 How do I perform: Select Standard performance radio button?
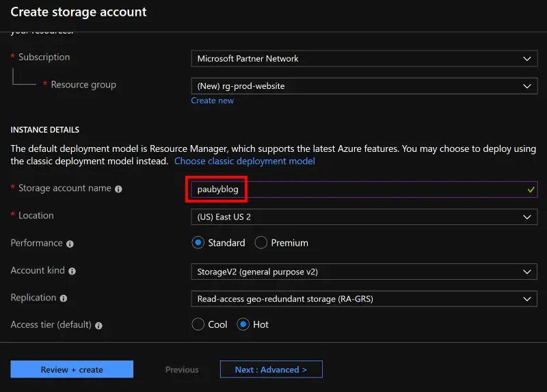[198, 243]
